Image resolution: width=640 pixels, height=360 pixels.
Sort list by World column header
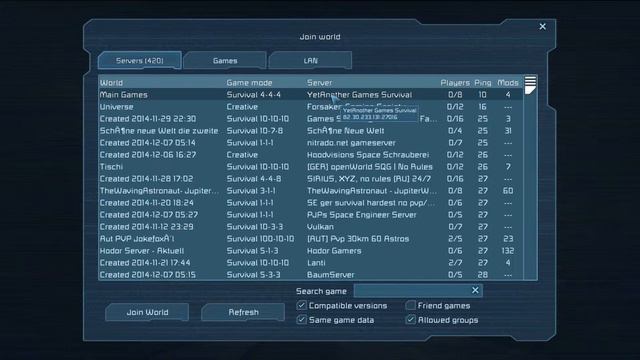pos(111,83)
